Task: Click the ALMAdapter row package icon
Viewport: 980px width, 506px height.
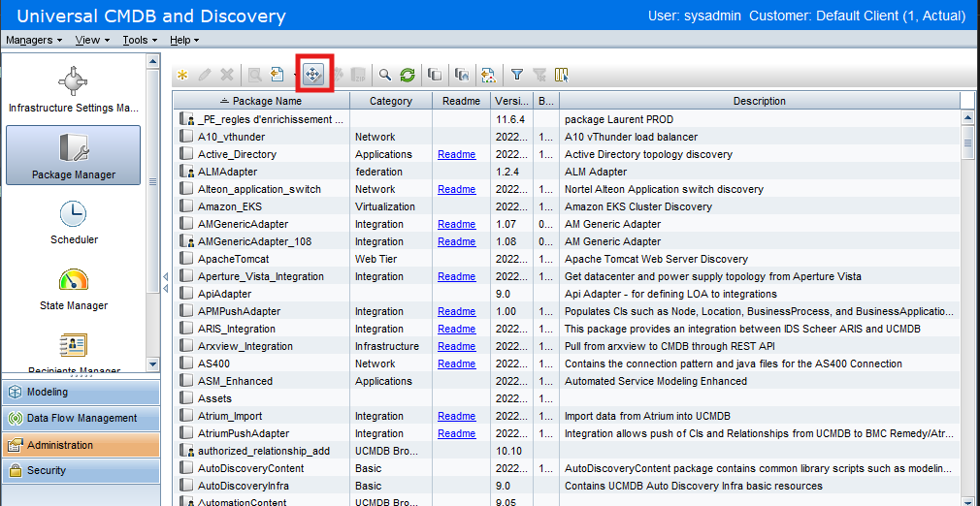Action: [x=186, y=172]
